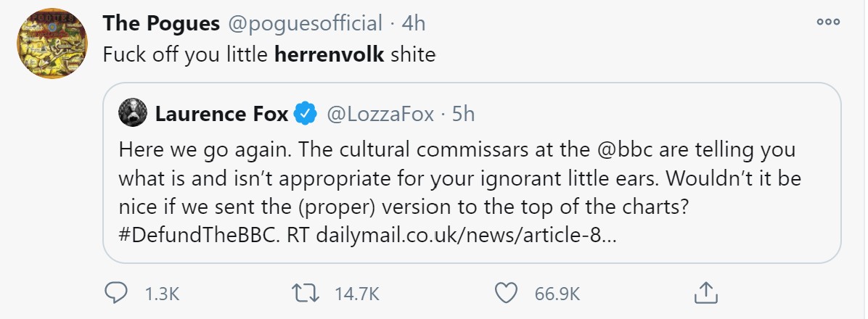Open The Pogues display name link
The height and width of the screenshot is (319, 868).
161,23
